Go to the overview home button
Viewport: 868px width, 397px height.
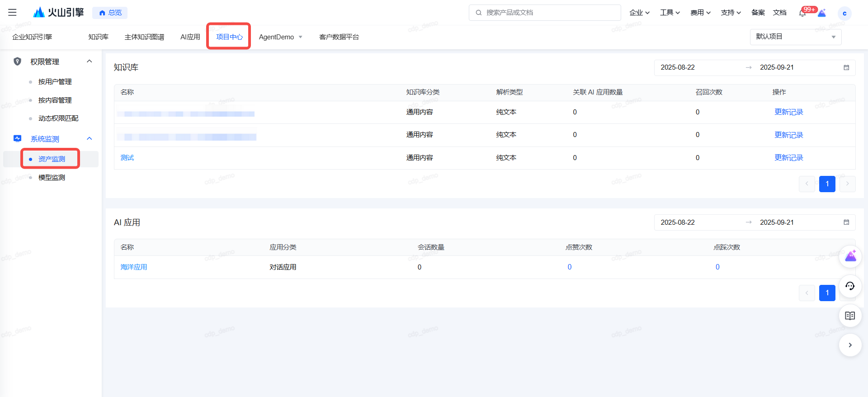(x=110, y=13)
